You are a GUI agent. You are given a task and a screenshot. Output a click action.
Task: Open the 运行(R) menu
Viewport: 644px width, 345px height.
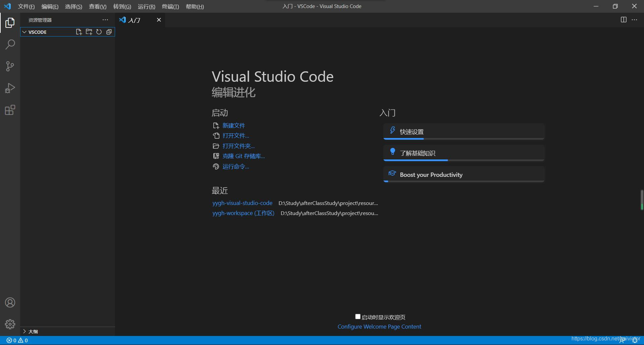[x=147, y=6]
